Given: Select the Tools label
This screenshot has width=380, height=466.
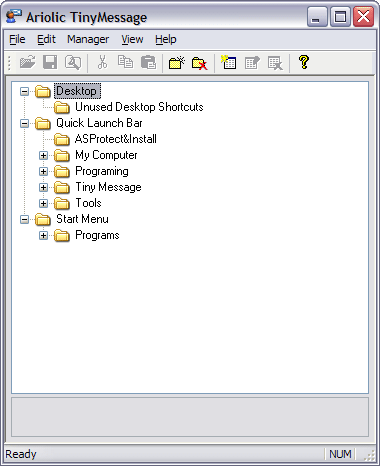Looking at the screenshot, I should click(88, 203).
